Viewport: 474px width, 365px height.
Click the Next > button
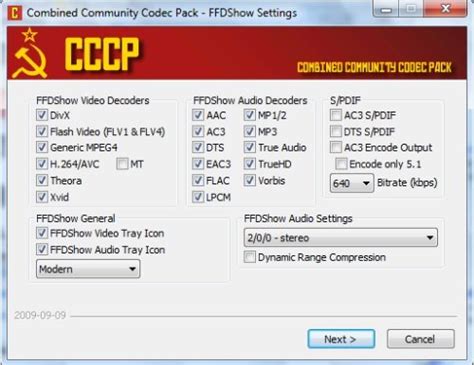click(x=341, y=339)
